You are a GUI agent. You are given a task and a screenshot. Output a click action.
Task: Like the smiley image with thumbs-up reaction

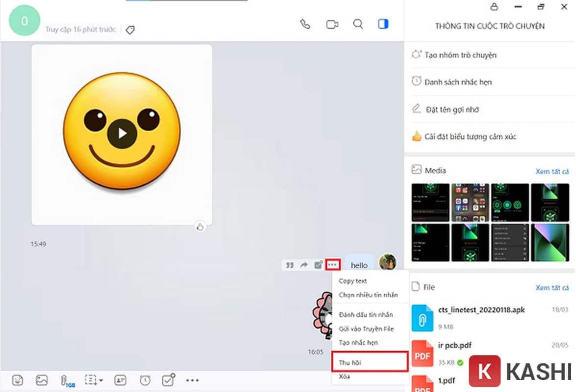tap(200, 227)
